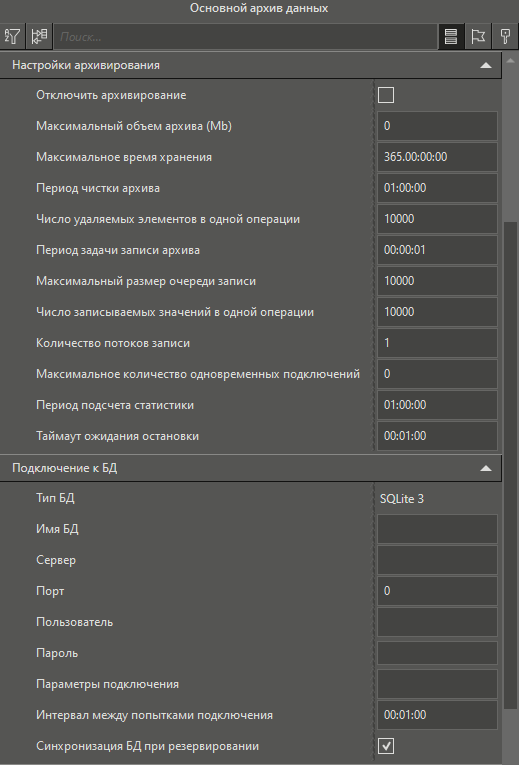
Task: Click Число записываемых значений field
Action: click(x=437, y=312)
